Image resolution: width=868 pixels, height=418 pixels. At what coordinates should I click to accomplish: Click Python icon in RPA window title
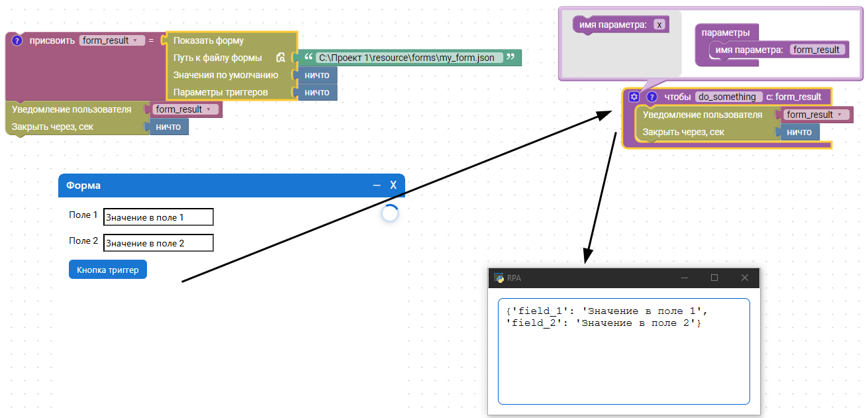coord(499,278)
